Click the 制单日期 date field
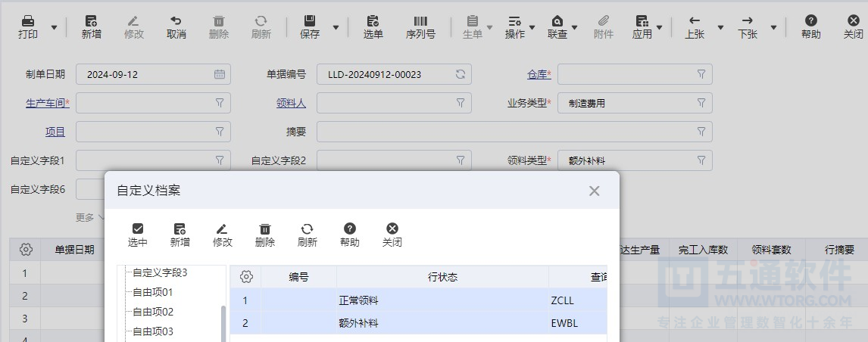 click(x=153, y=74)
